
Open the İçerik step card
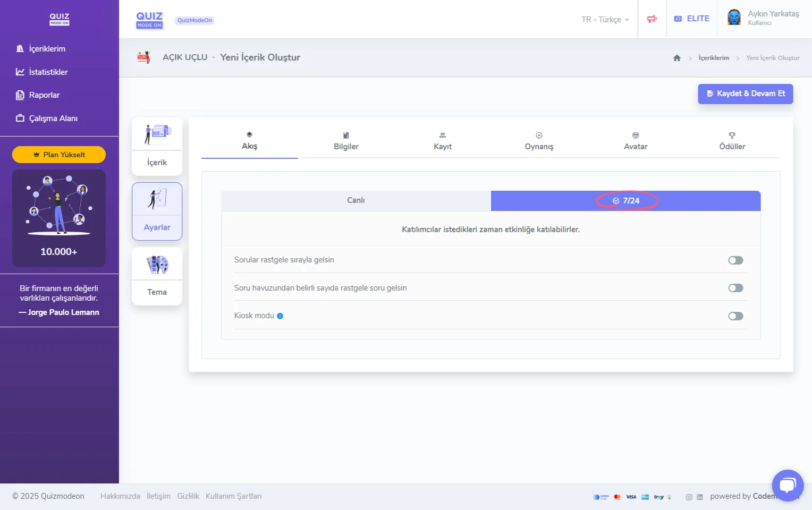point(157,147)
